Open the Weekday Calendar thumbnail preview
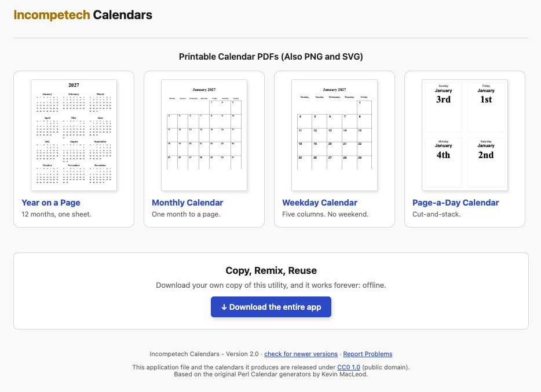This screenshot has width=541, height=392. 334,135
